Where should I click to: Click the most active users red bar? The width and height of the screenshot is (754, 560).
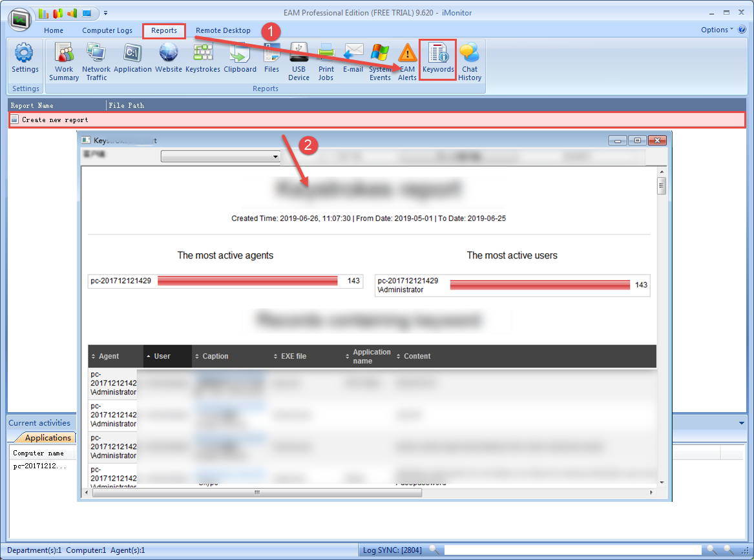coord(539,285)
